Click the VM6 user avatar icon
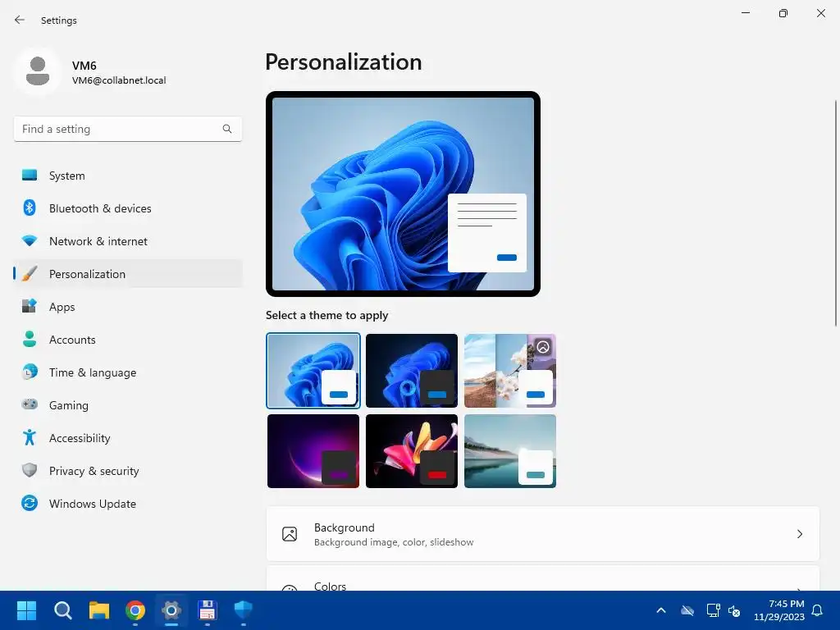 pos(38,71)
